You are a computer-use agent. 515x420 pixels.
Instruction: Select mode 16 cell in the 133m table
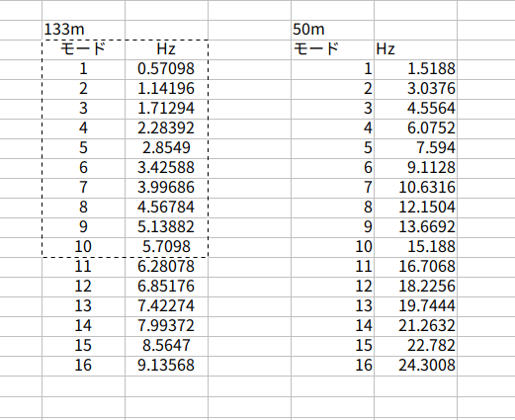click(x=84, y=366)
